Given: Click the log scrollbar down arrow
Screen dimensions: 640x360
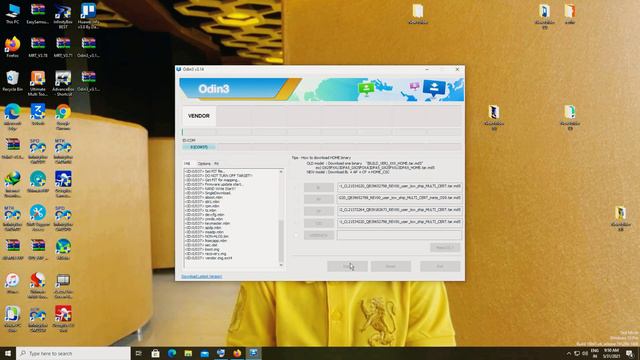Looking at the screenshot, I should point(281,265).
